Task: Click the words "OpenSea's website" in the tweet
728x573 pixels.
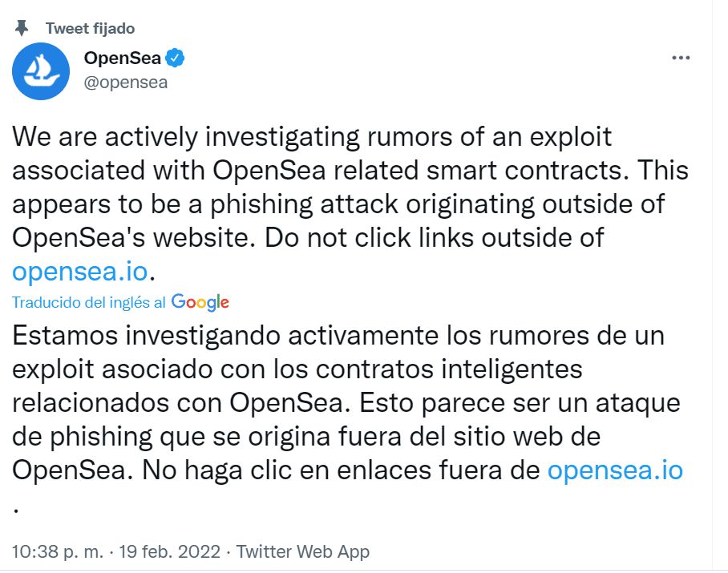Action: click(x=134, y=238)
